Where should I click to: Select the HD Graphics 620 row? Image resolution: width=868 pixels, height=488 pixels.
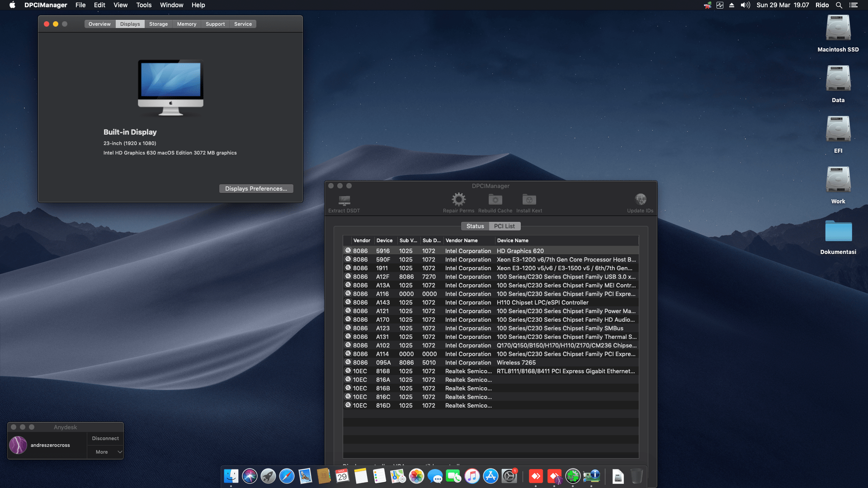(491, 251)
